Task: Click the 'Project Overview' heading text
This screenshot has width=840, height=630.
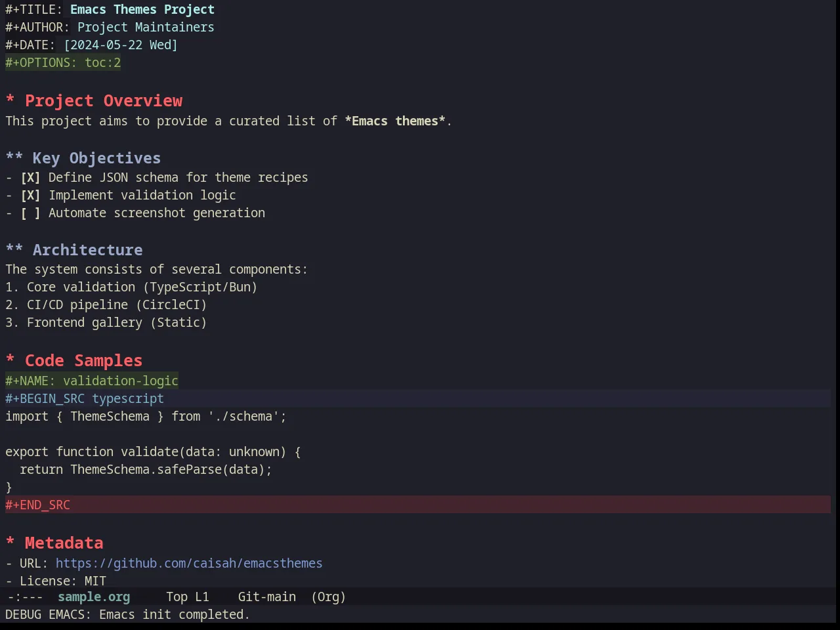Action: [x=104, y=100]
